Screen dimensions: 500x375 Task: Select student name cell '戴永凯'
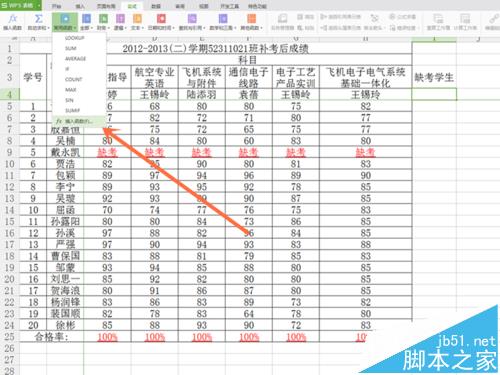tap(65, 152)
